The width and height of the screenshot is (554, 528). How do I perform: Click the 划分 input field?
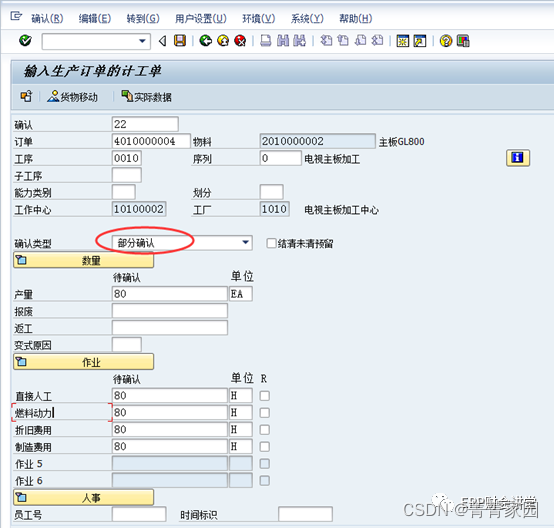coord(271,192)
